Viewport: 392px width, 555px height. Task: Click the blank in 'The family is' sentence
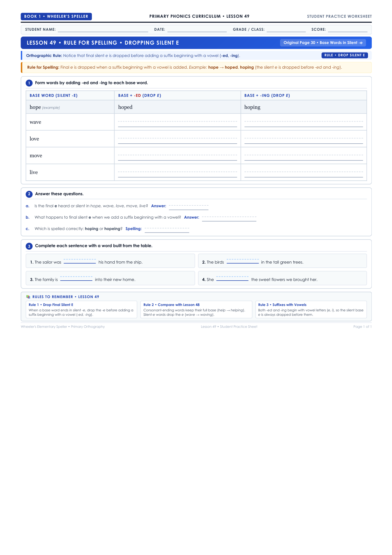(x=77, y=279)
